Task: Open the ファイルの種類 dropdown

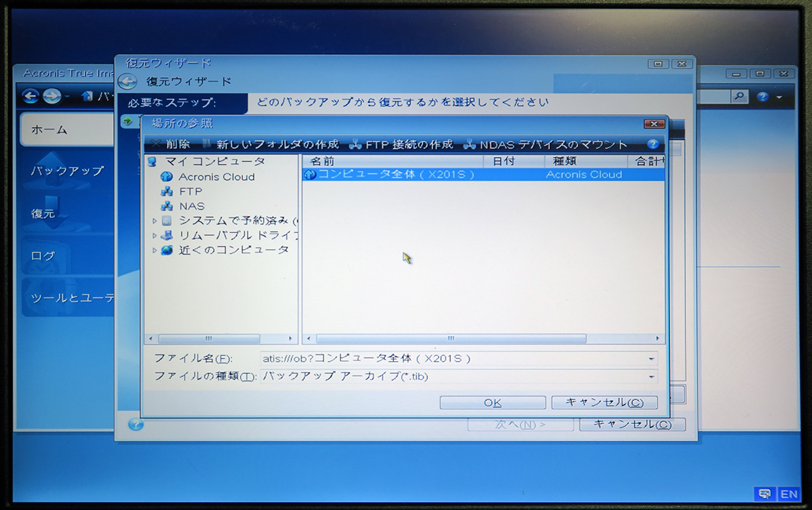Action: click(652, 377)
